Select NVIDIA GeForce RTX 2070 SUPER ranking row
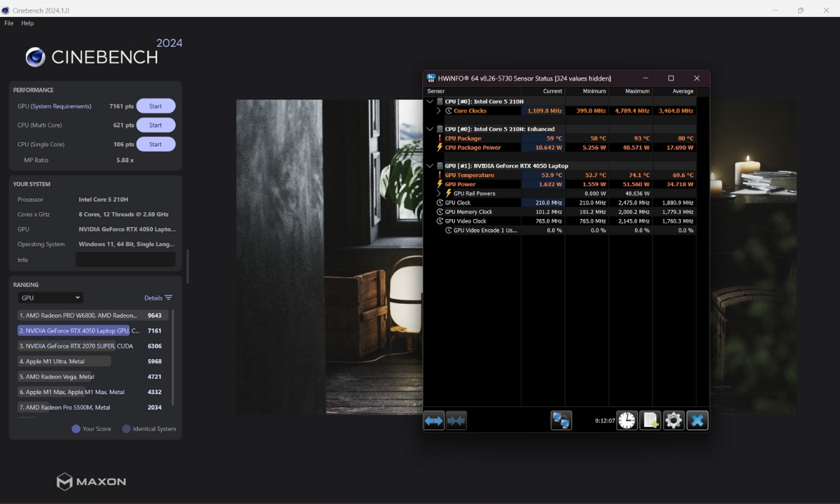The image size is (840, 504). point(93,346)
